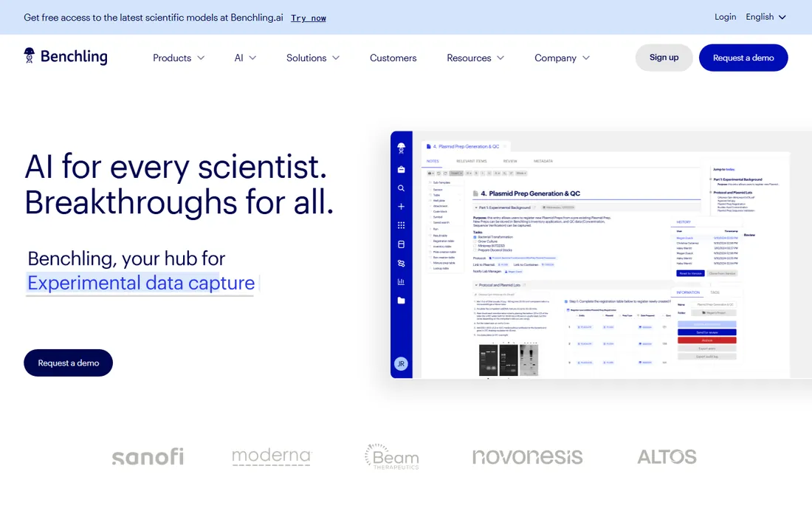Click the Novonesis logo
The image size is (812, 508).
[x=527, y=457]
